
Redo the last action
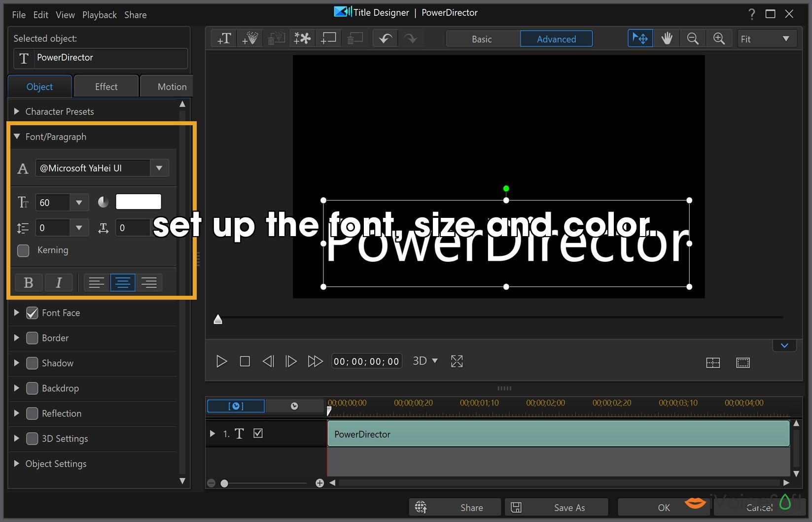tap(411, 38)
